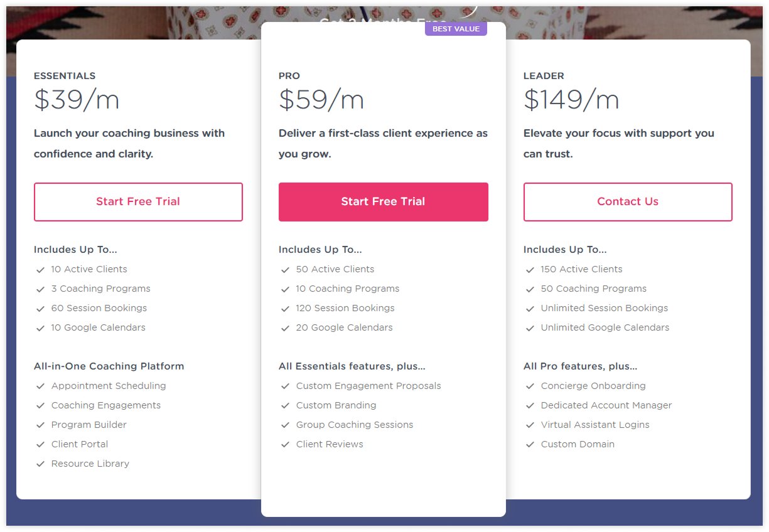Click checkmark next to Resource Library
This screenshot has width=769, height=532.
(41, 464)
